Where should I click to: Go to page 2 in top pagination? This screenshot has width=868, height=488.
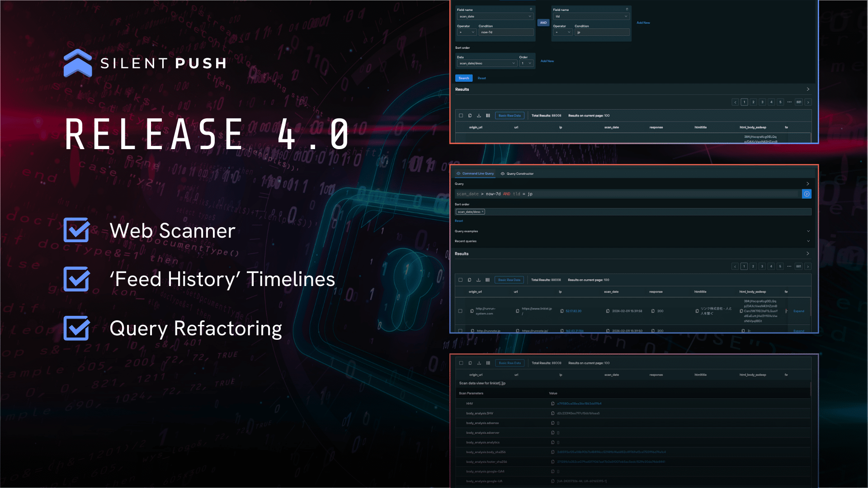tap(753, 102)
